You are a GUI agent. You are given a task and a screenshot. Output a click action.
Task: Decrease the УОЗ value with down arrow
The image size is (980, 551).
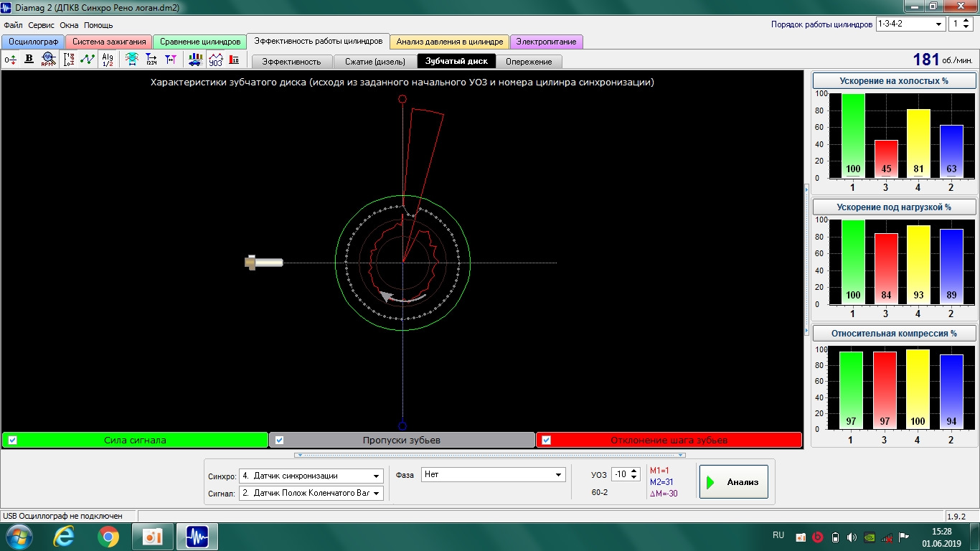634,478
